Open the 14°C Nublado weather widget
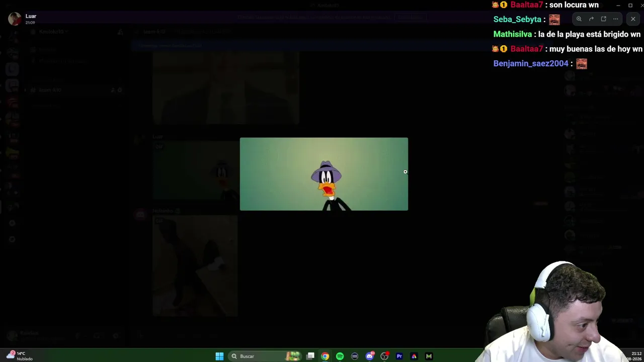The width and height of the screenshot is (644, 362). 19,356
